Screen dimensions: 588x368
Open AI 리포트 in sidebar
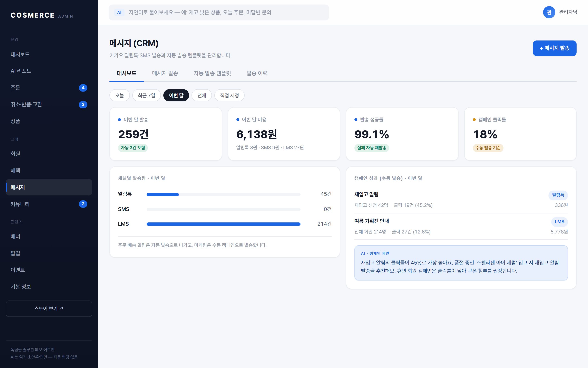coord(49,71)
